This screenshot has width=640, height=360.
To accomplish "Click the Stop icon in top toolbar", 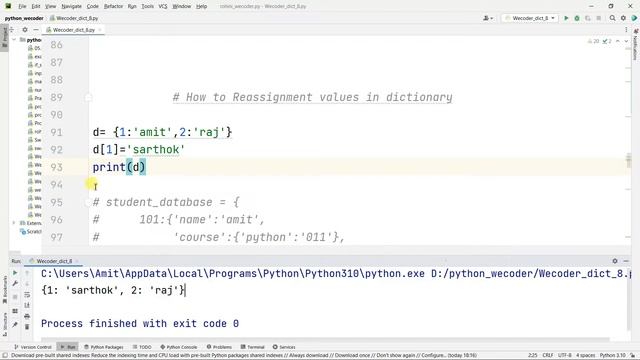I will point(598,18).
